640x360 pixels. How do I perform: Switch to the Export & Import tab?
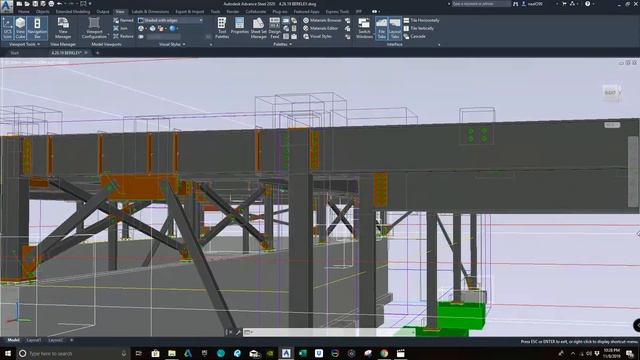[190, 12]
